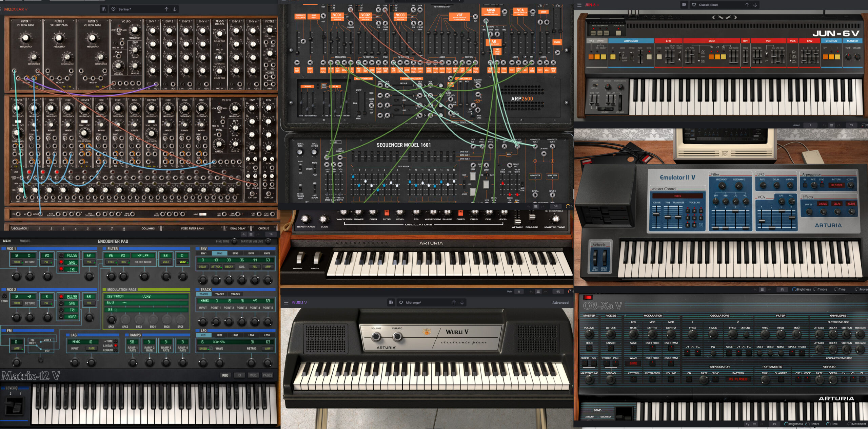Open the list icon in Emulator II V bottom bar
This screenshot has height=429, width=868.
click(x=762, y=290)
